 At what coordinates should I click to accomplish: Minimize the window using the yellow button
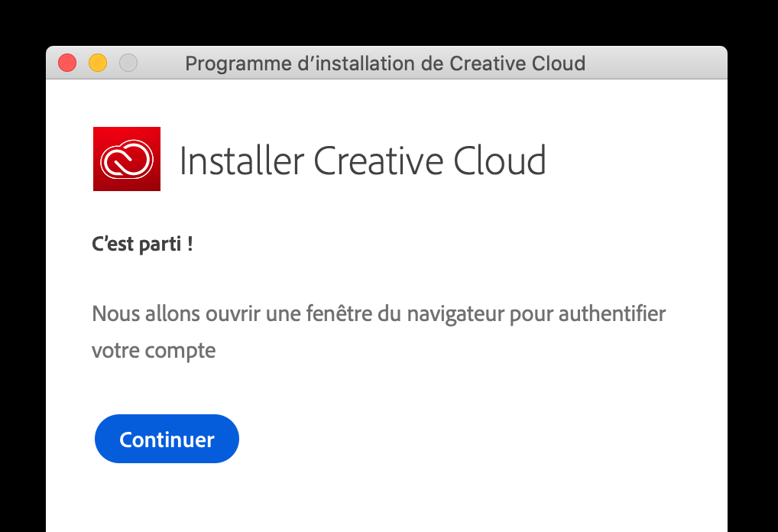pyautogui.click(x=98, y=63)
